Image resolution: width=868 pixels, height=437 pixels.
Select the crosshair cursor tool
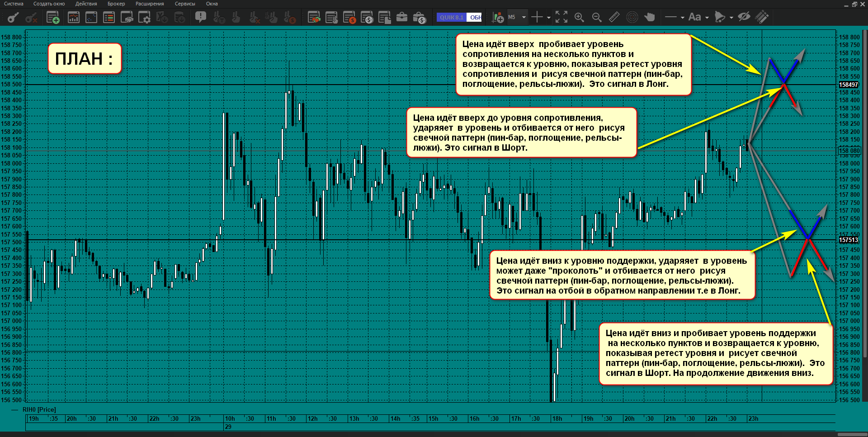pos(537,18)
